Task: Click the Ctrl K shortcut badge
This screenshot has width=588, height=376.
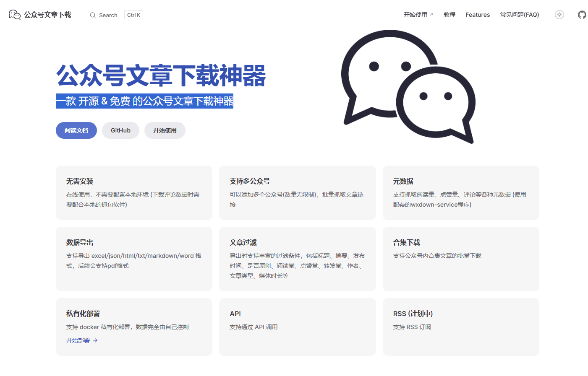Action: click(x=133, y=15)
